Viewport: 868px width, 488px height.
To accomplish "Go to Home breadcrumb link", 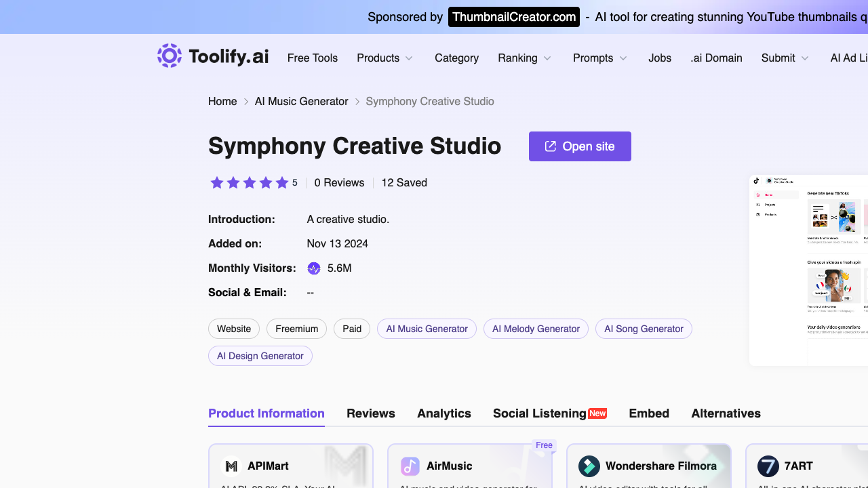I will pyautogui.click(x=222, y=102).
